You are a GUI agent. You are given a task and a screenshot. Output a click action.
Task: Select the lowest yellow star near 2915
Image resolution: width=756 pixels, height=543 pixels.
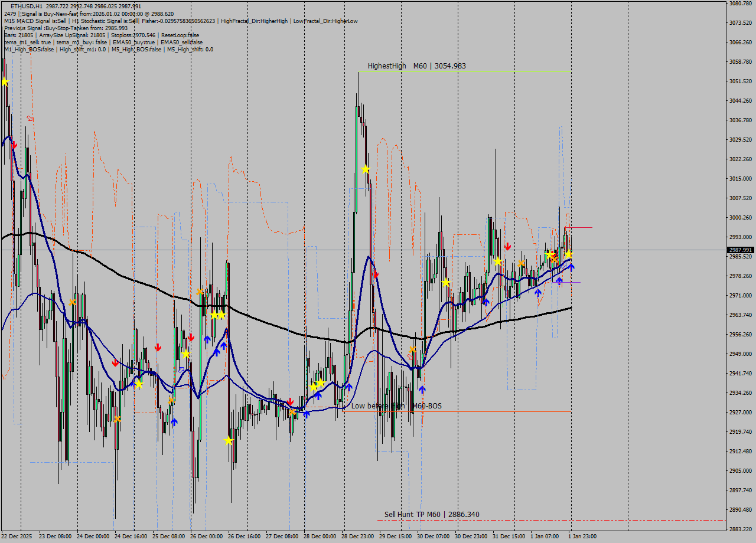point(229,440)
